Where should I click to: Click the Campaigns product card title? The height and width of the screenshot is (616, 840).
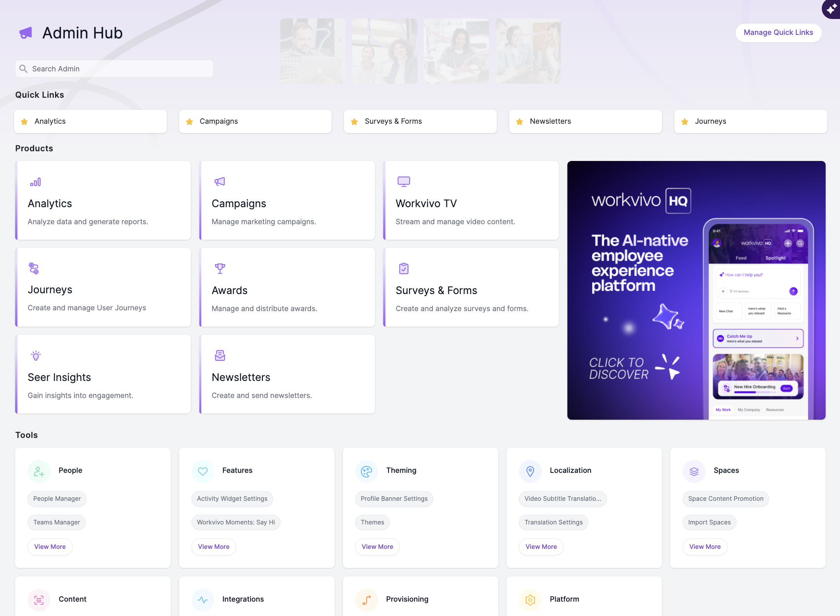[239, 204]
